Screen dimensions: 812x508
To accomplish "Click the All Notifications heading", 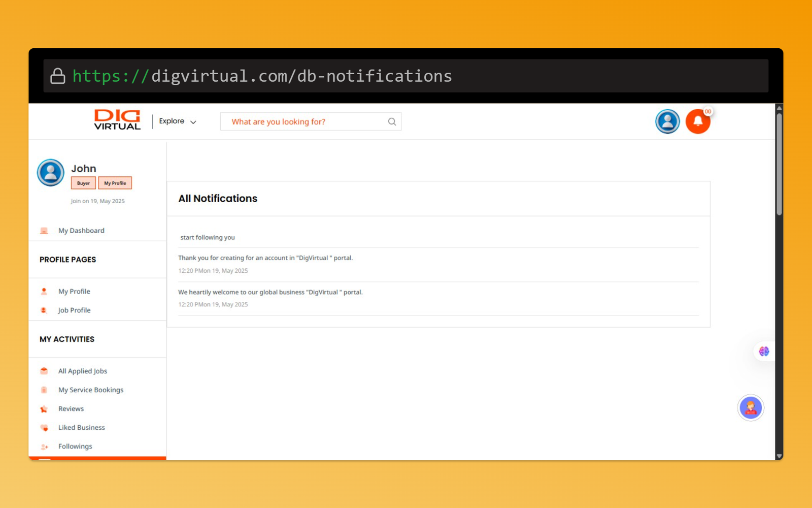I will [x=218, y=199].
